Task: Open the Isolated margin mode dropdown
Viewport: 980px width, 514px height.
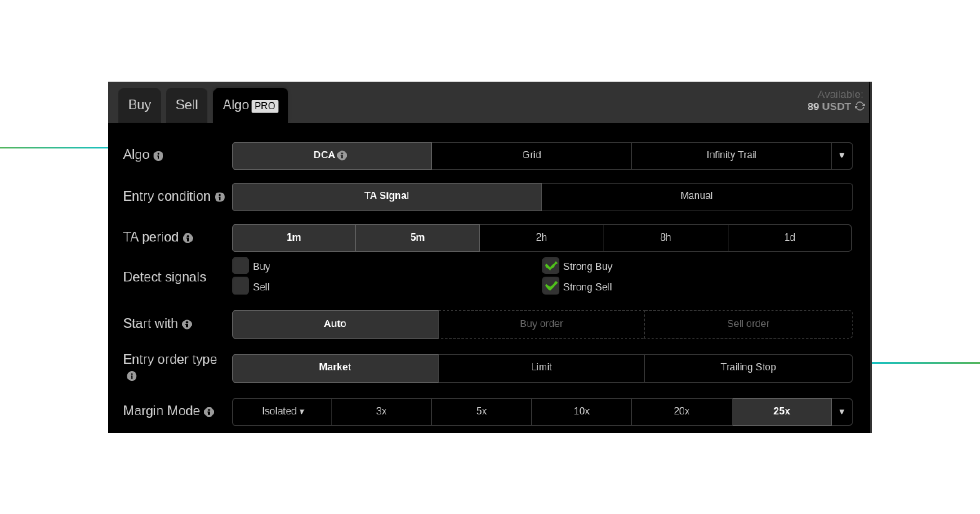Action: (x=282, y=411)
